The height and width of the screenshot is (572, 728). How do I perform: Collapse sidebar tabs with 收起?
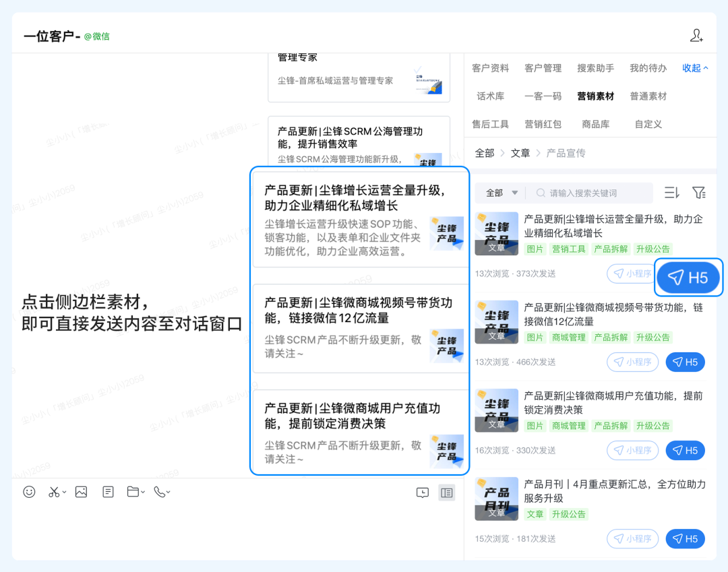694,68
